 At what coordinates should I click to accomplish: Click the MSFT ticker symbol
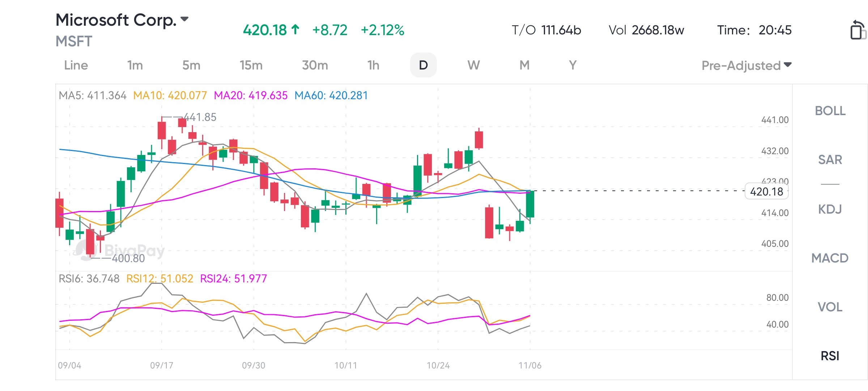click(74, 42)
